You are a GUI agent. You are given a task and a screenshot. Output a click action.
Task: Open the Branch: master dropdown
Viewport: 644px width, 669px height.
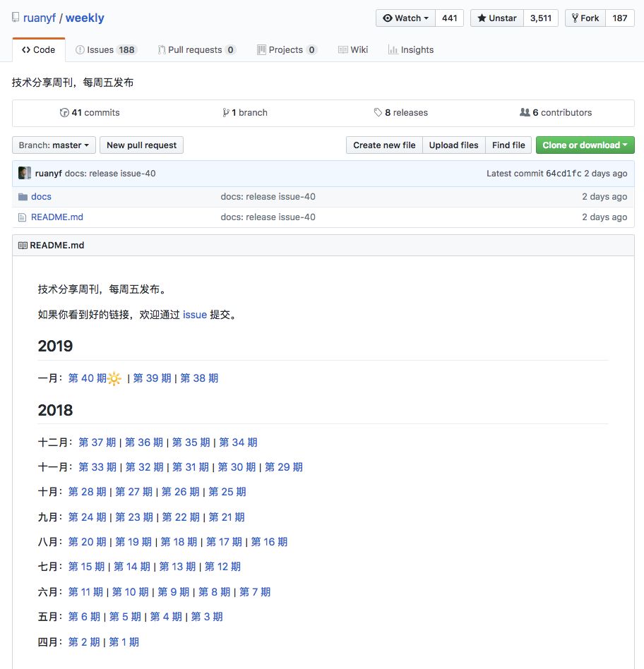[x=54, y=145]
